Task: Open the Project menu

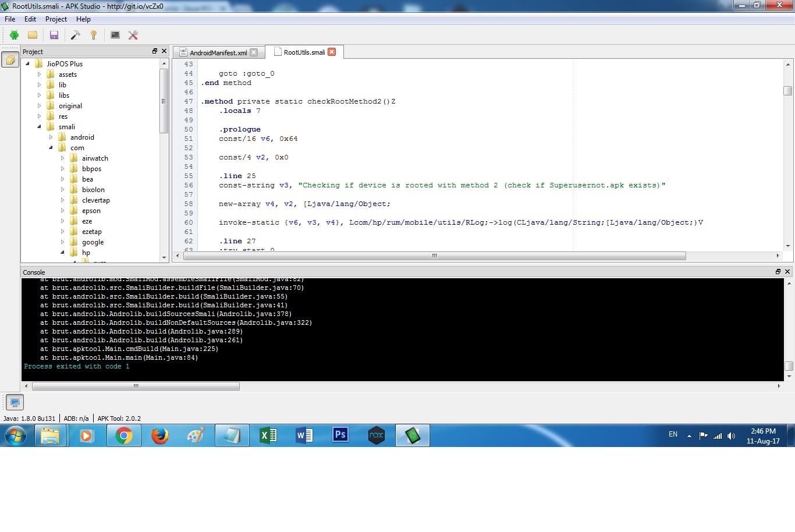Action: [x=56, y=19]
